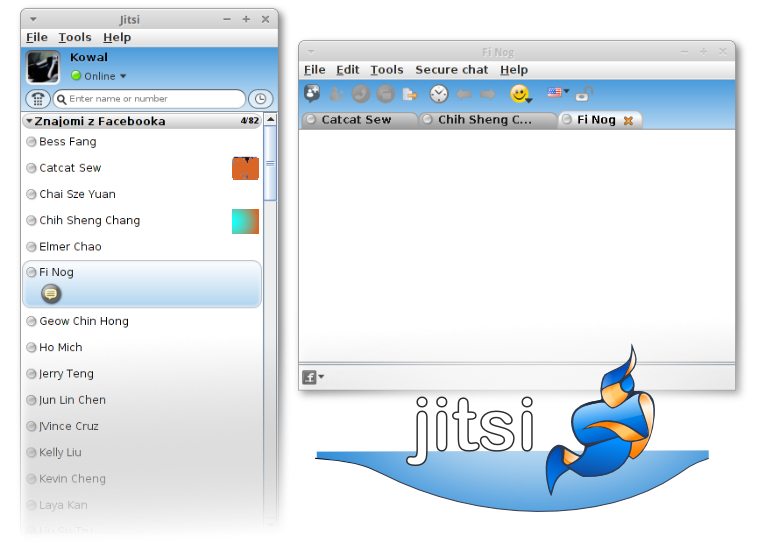
Task: Open the Online status dropdown
Action: click(x=99, y=76)
